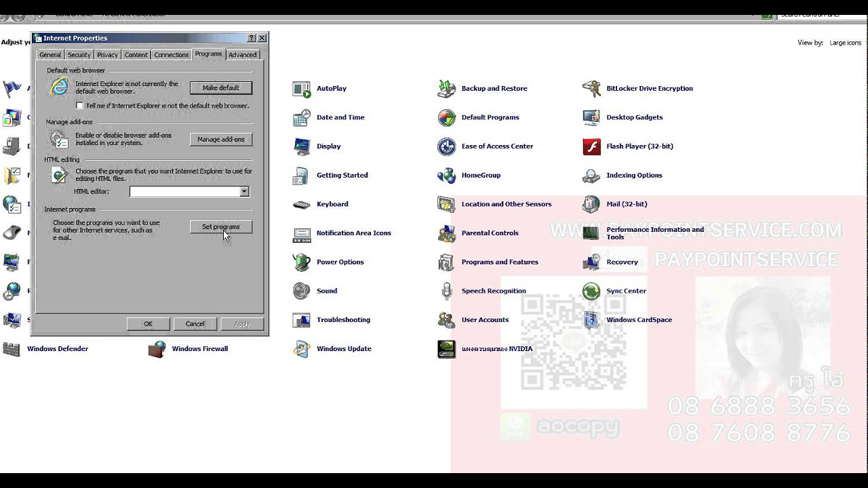This screenshot has height=488, width=868.
Task: Open the Windows Update icon
Action: tap(302, 349)
